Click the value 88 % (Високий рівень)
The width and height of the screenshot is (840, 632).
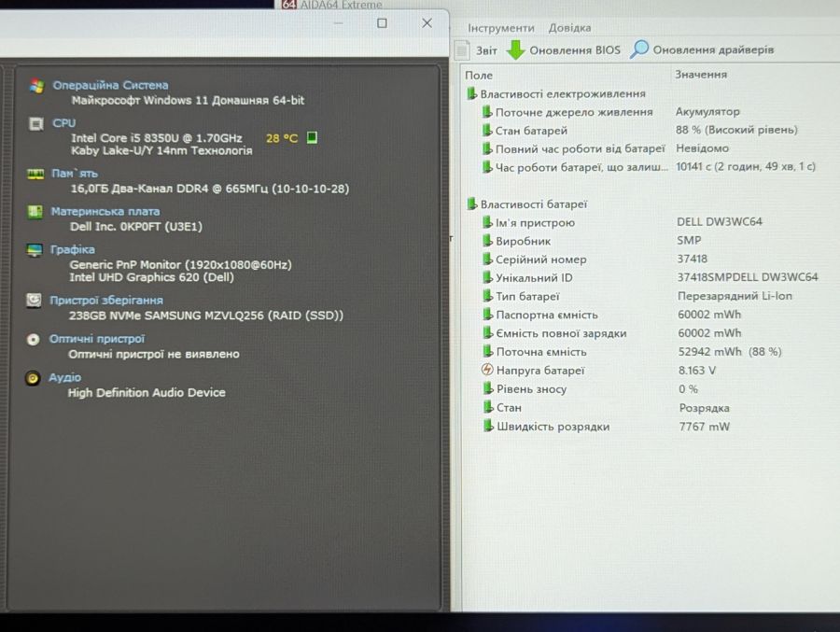(736, 130)
